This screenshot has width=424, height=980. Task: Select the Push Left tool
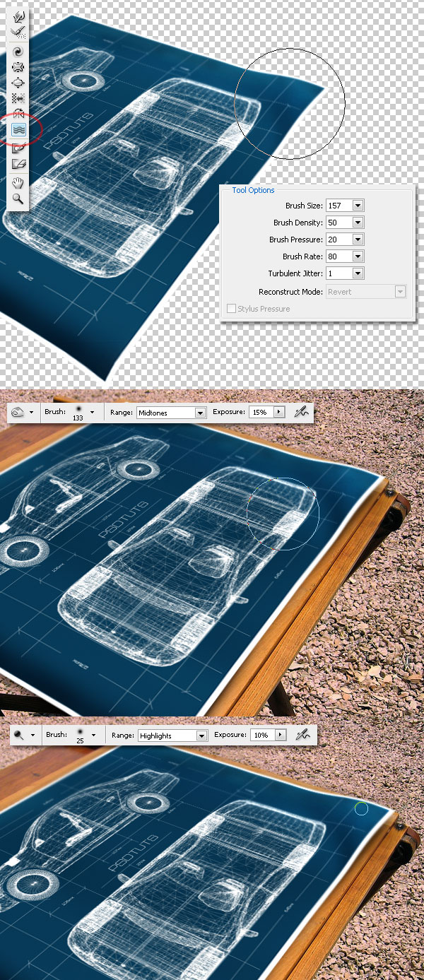[x=20, y=98]
